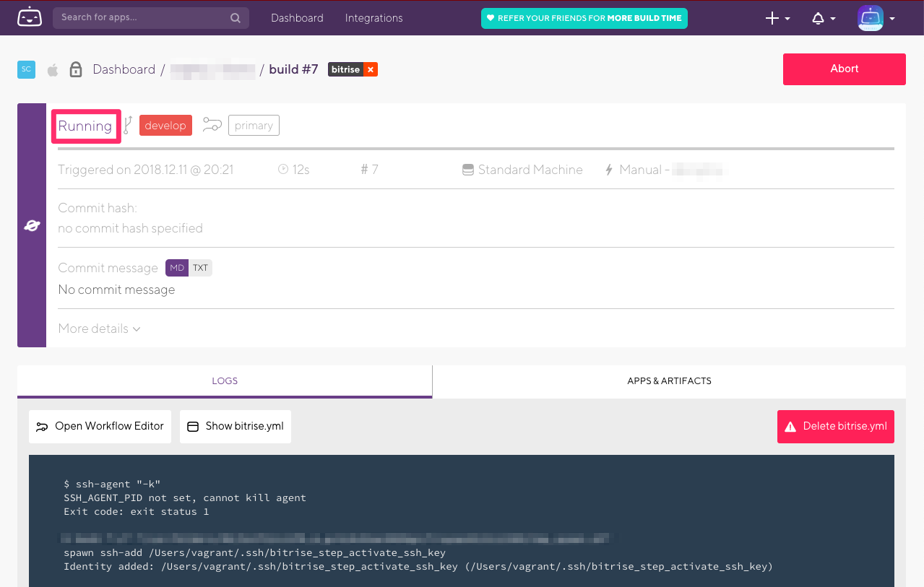
Task: Click Triggered on 2018.12.11 text
Action: coord(146,170)
